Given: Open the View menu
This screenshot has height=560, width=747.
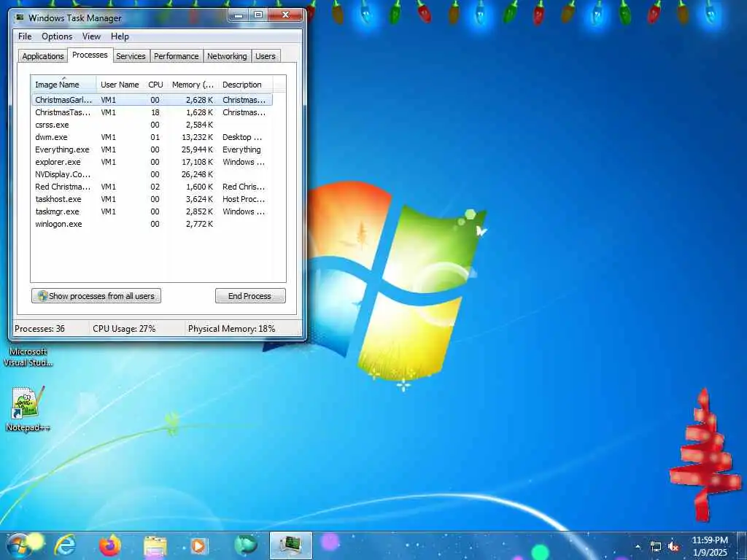Looking at the screenshot, I should [91, 36].
